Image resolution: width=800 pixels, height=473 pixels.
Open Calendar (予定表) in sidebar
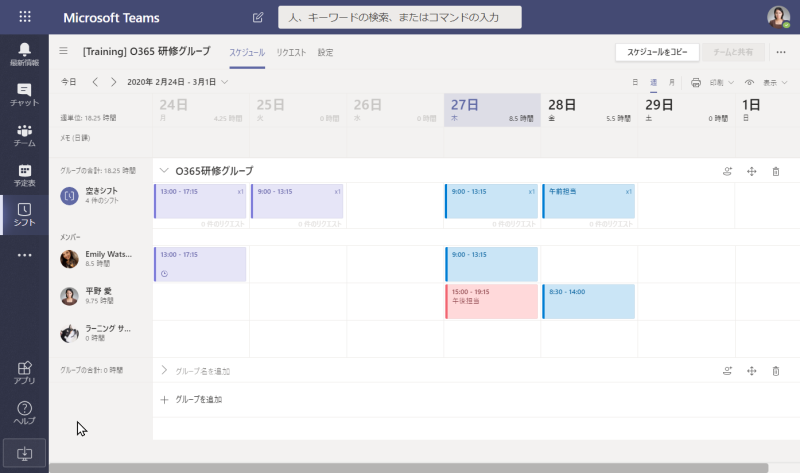coord(24,175)
